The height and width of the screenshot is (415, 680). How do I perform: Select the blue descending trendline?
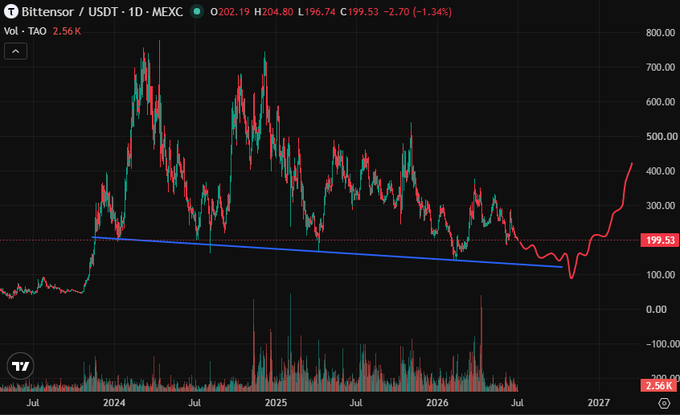(x=327, y=252)
